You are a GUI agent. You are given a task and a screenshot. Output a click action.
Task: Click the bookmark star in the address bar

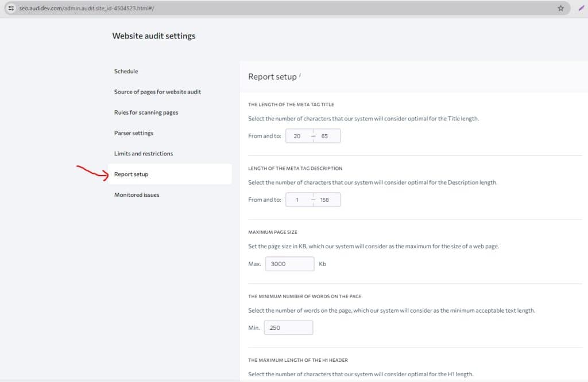561,8
